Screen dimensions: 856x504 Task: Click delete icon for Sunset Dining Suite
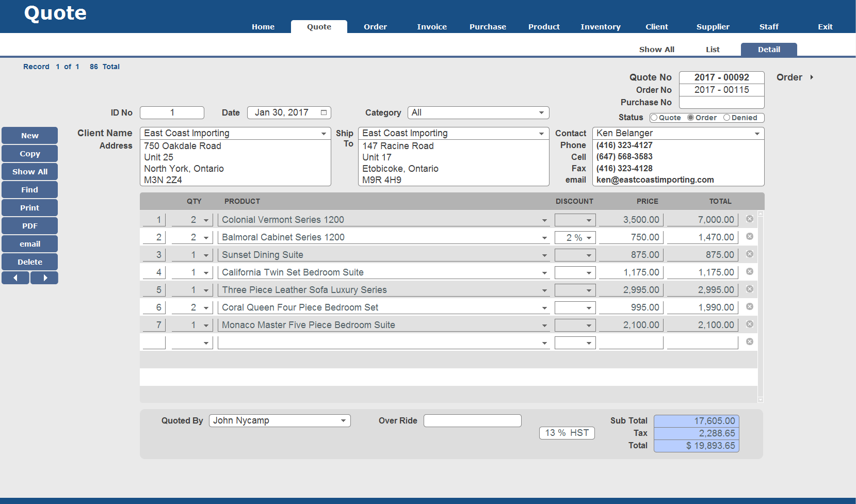tap(750, 254)
